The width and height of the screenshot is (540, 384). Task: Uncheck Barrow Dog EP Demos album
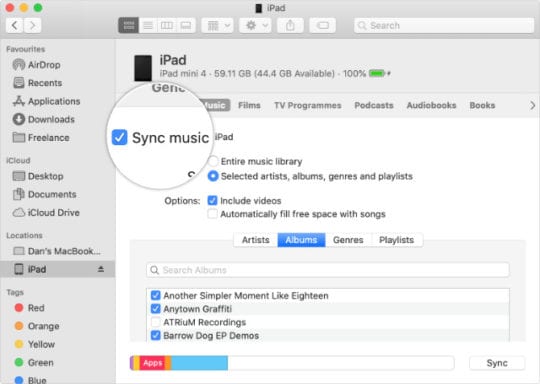pyautogui.click(x=156, y=335)
